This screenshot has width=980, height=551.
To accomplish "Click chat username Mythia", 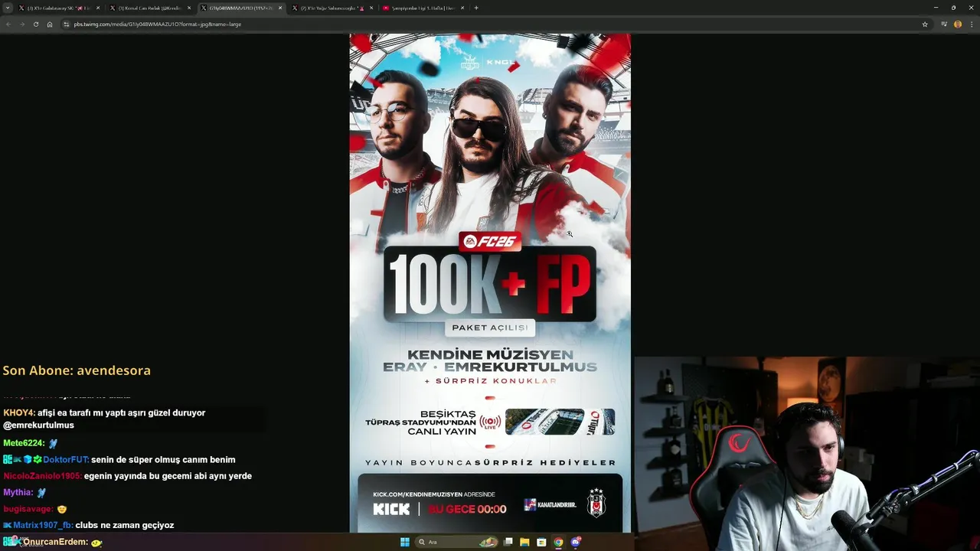I will click(18, 492).
